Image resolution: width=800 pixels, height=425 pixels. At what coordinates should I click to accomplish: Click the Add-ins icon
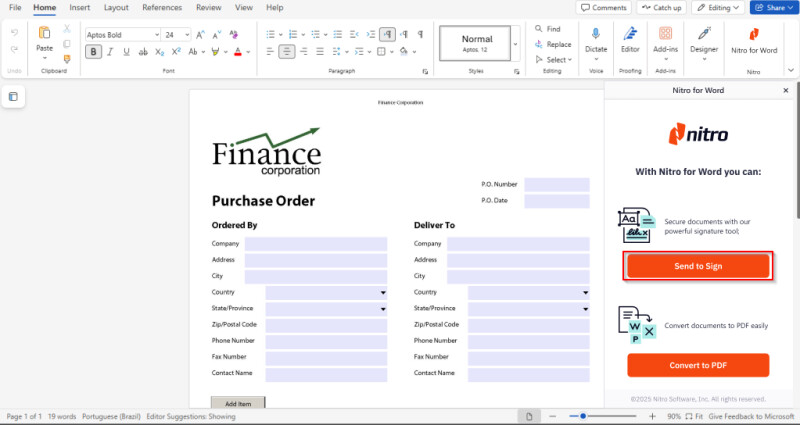[665, 34]
